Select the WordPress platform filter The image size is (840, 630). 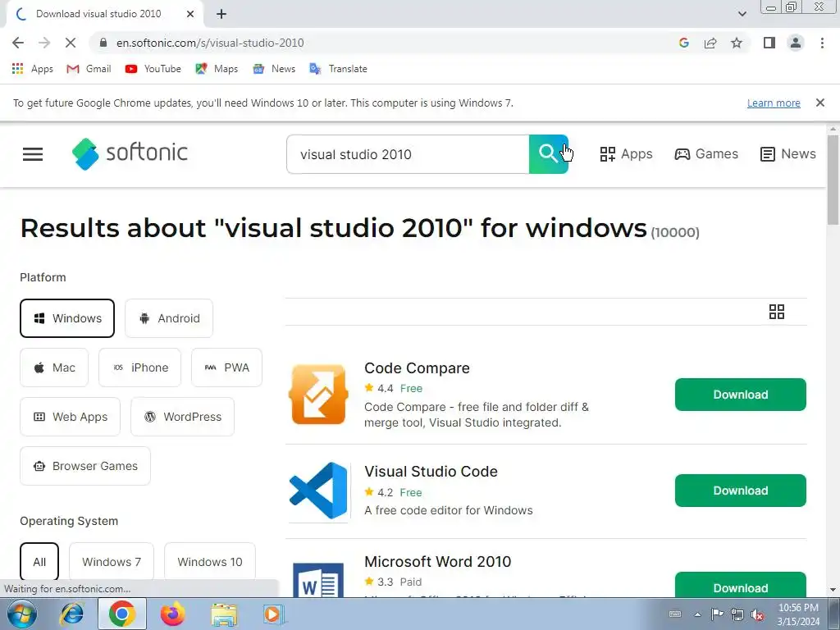coord(183,417)
